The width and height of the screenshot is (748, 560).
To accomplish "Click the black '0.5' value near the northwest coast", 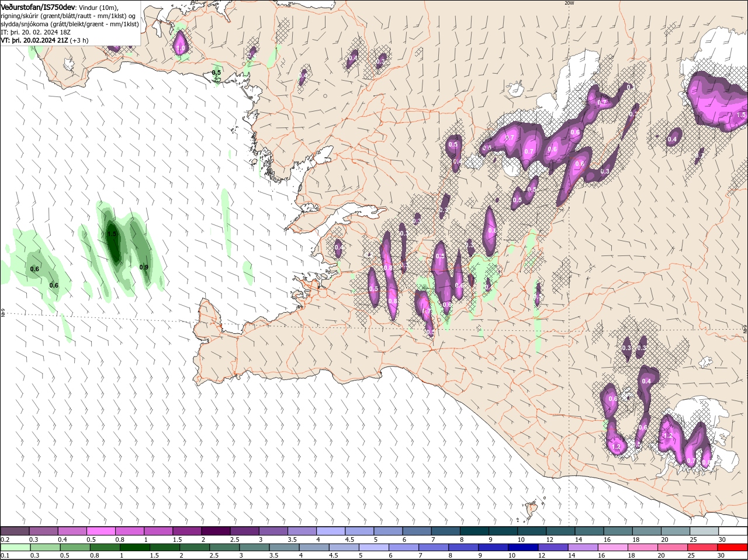I will click(x=216, y=72).
